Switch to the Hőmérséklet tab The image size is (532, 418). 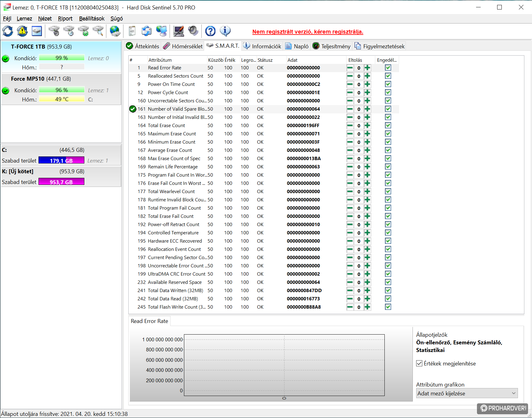pyautogui.click(x=183, y=46)
